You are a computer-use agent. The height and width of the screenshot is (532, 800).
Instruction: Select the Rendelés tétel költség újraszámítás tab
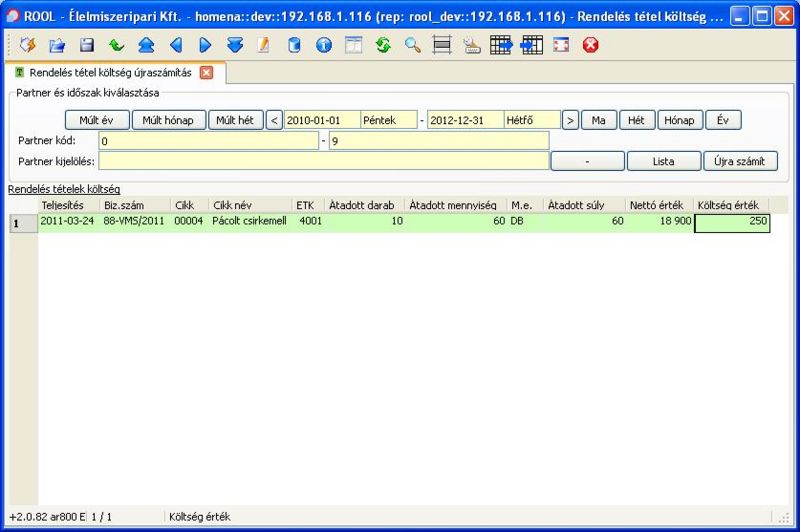pos(110,73)
